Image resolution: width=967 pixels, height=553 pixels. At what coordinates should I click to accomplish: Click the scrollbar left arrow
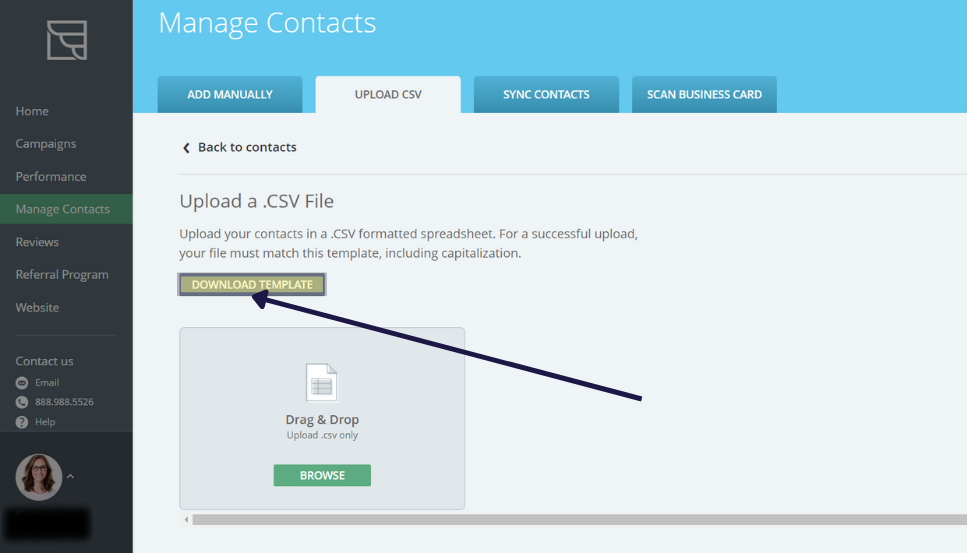(185, 520)
